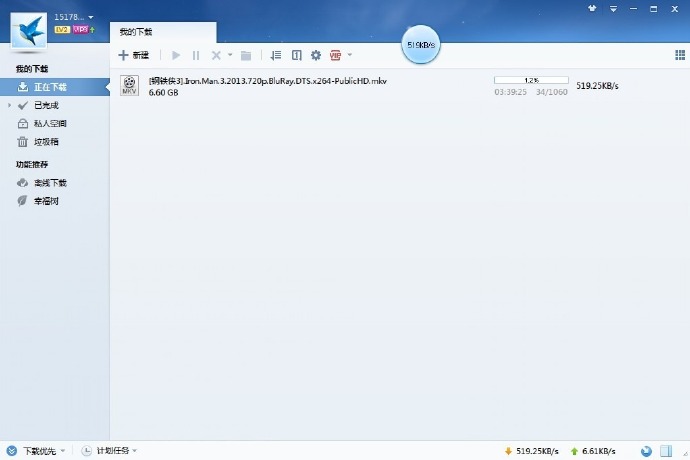Click the sort tasks icon in toolbar
The width and height of the screenshot is (690, 460).
click(277, 55)
